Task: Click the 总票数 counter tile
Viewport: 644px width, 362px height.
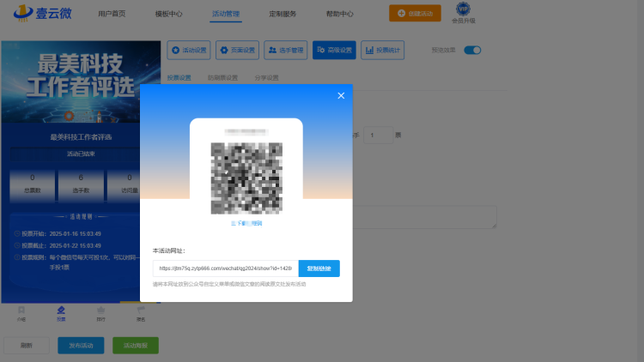Action: pos(33,184)
